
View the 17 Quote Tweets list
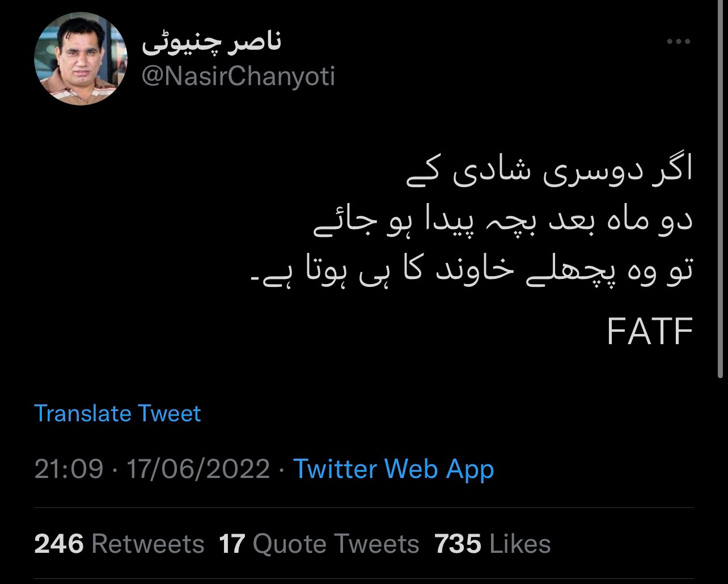coord(319,544)
